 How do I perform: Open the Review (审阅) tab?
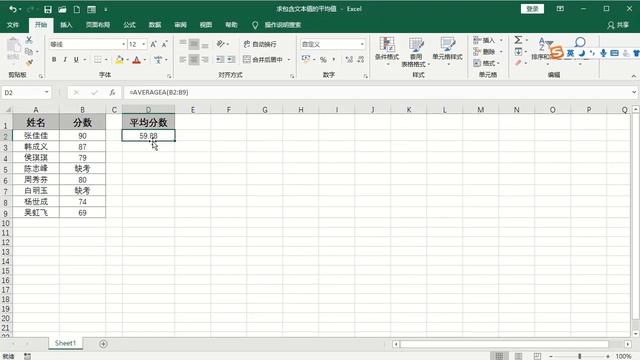pos(180,25)
